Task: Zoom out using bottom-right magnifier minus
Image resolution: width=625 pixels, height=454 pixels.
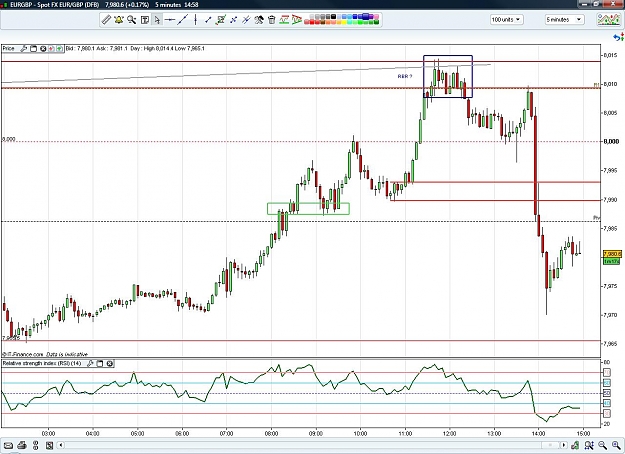Action: pyautogui.click(x=602, y=445)
